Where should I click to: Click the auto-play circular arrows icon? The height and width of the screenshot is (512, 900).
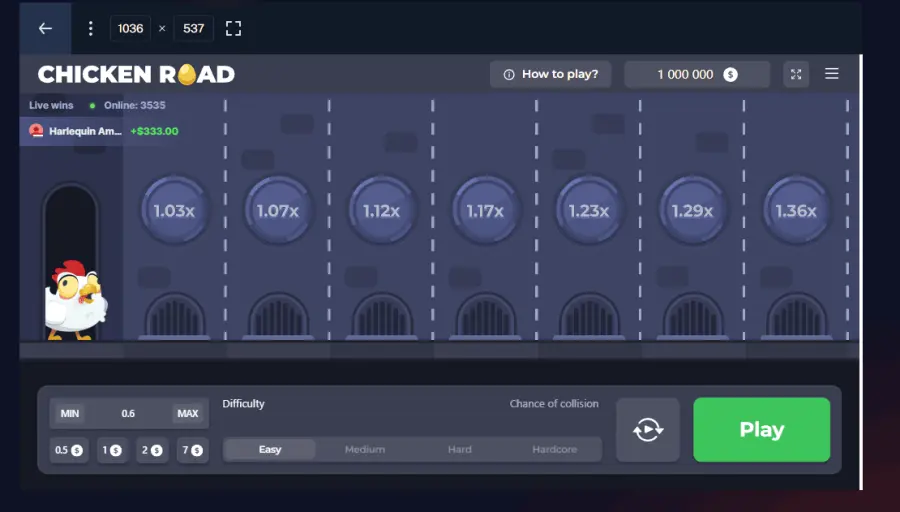pos(648,430)
